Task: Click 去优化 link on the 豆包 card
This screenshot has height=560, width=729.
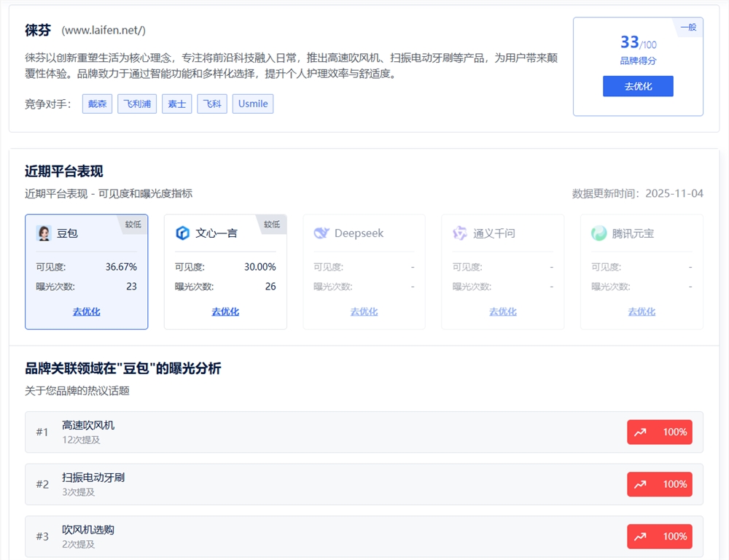Action: pyautogui.click(x=86, y=311)
